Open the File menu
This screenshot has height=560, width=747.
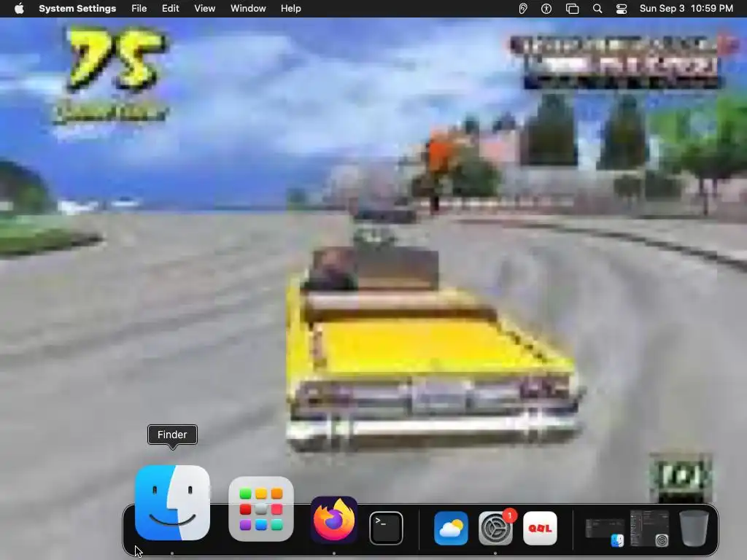[x=139, y=9]
